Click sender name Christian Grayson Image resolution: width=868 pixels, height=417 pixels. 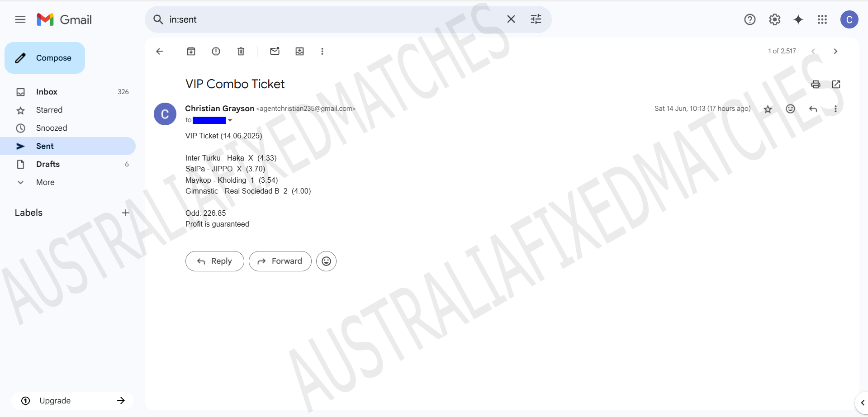pyautogui.click(x=220, y=109)
